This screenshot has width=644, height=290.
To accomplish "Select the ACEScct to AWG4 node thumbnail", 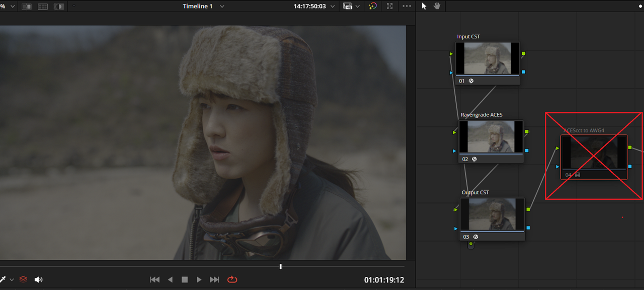I will (x=594, y=152).
